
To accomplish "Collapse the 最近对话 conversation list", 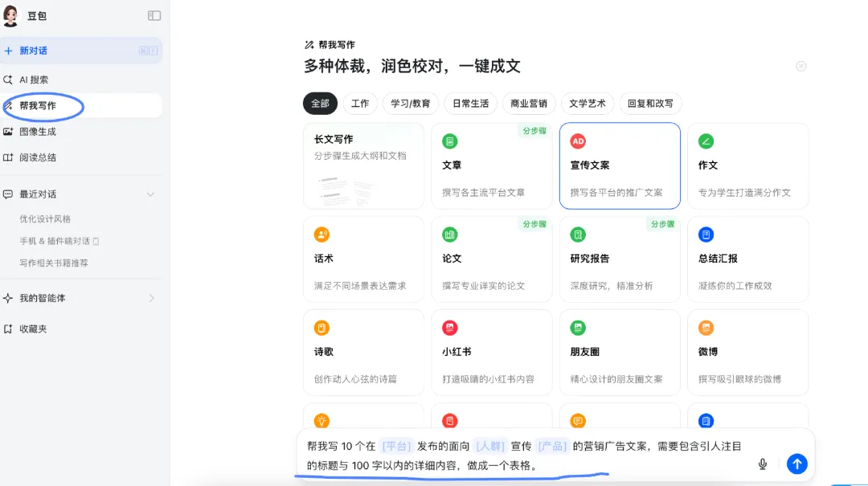I will coord(149,194).
